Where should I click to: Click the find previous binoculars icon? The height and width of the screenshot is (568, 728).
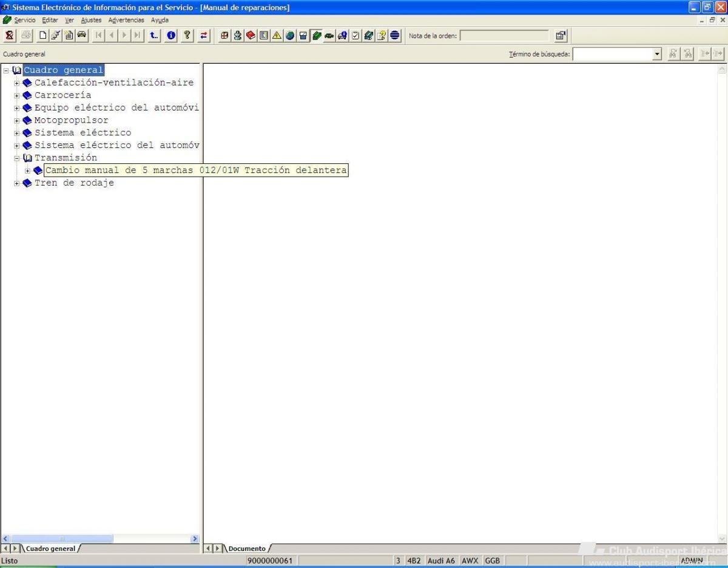pos(687,54)
